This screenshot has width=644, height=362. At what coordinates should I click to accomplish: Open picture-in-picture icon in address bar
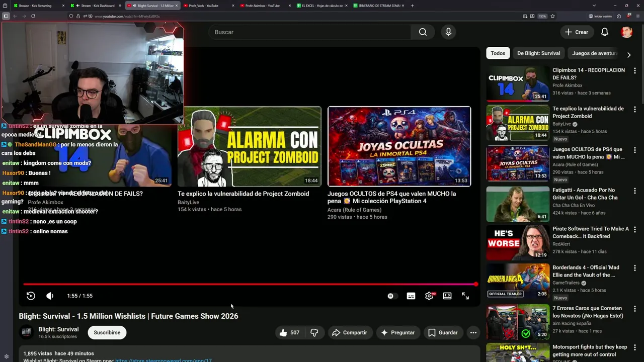525,16
